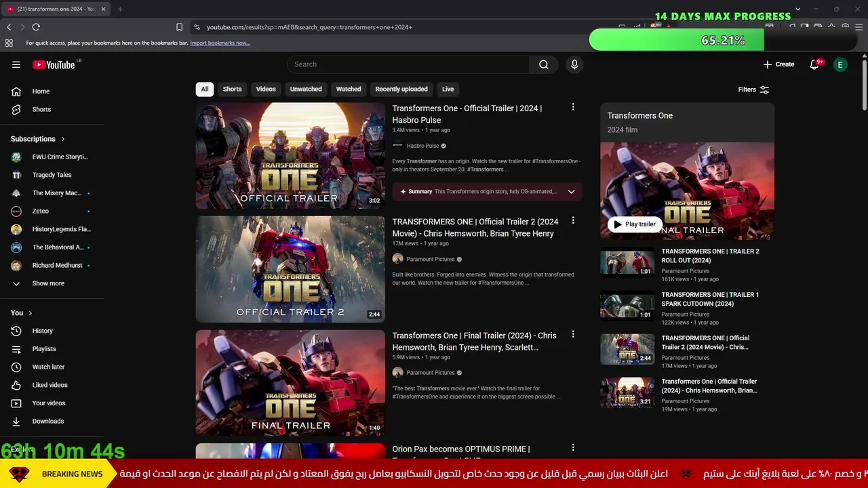Select the Unwatched filter chip

tap(306, 89)
